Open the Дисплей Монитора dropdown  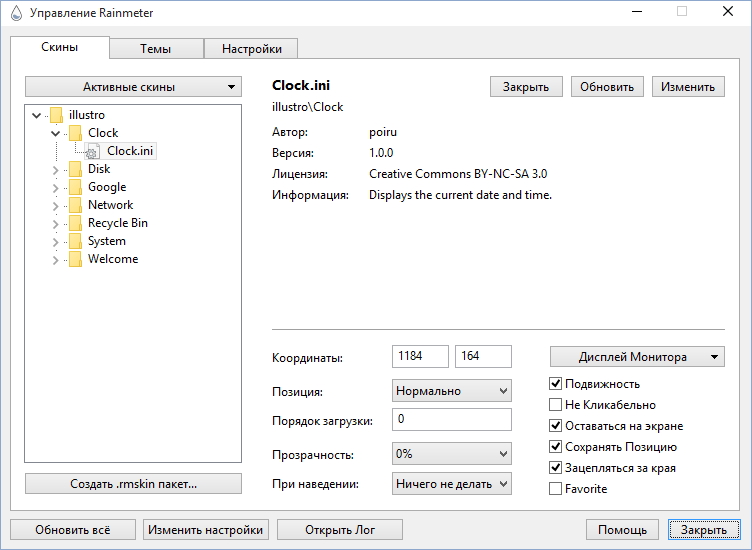point(637,357)
